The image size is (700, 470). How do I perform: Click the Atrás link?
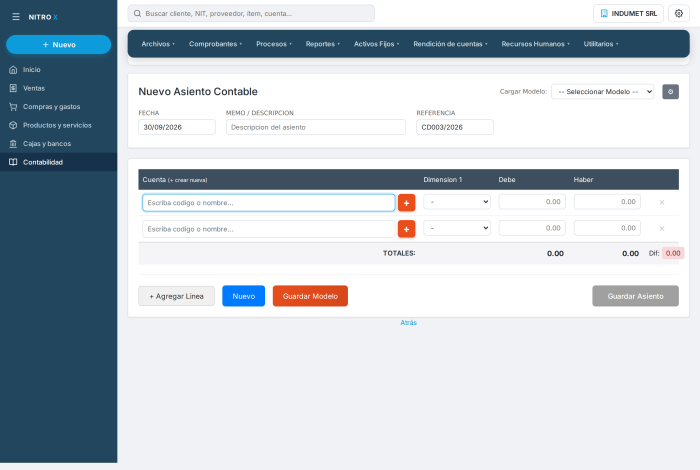tap(408, 322)
